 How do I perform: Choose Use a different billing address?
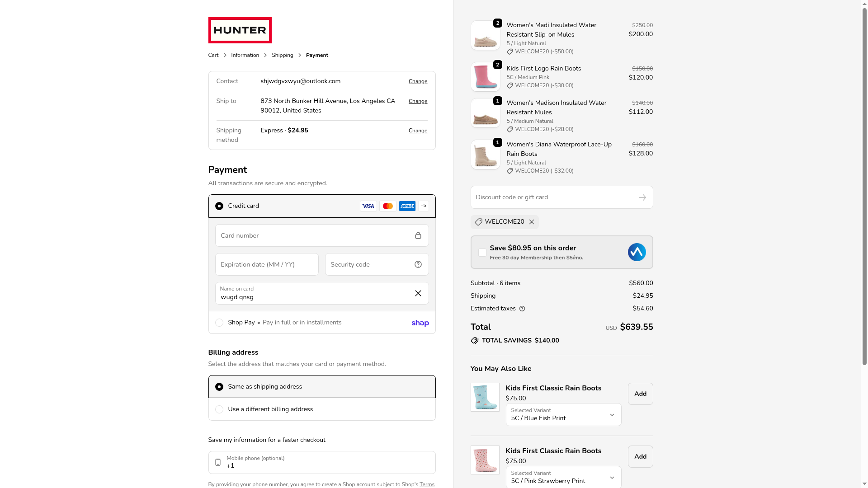pyautogui.click(x=219, y=409)
